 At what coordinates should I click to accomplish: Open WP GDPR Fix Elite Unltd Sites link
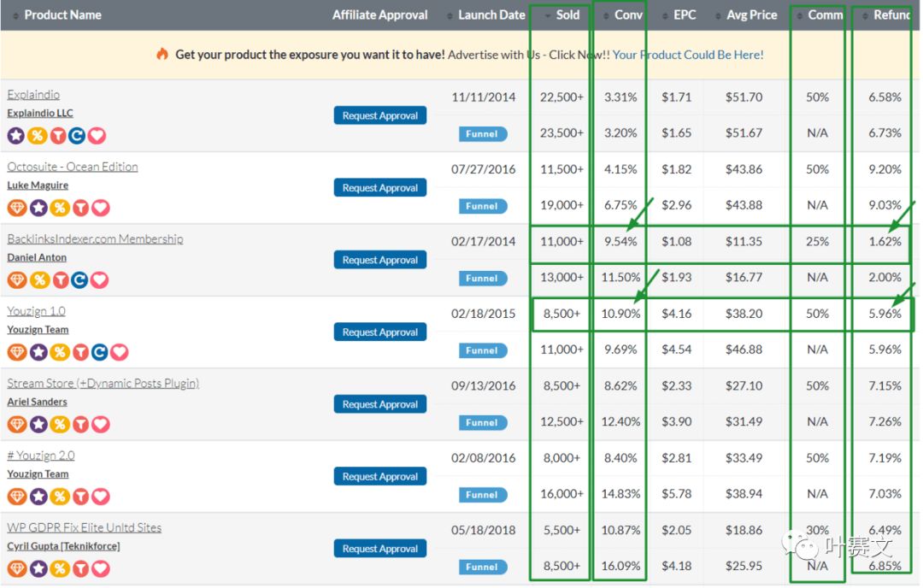(84, 527)
